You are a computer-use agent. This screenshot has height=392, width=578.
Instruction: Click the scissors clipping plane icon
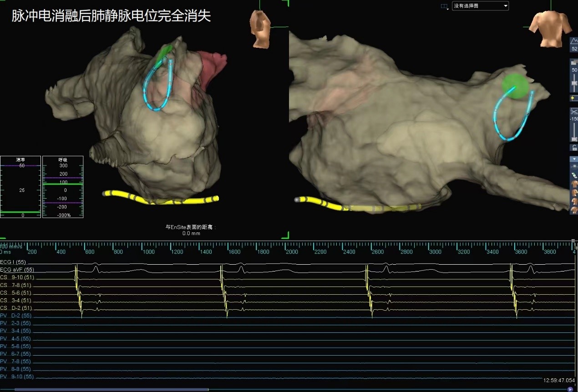(x=574, y=111)
